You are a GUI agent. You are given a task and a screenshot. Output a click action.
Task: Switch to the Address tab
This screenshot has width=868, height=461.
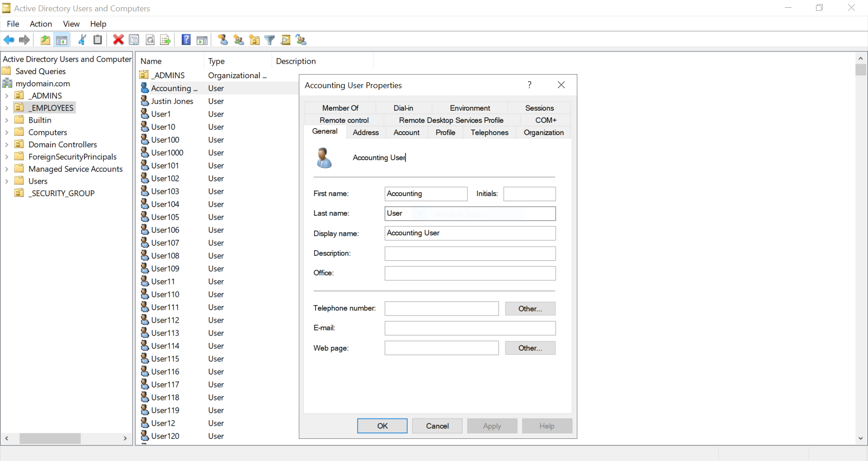366,132
